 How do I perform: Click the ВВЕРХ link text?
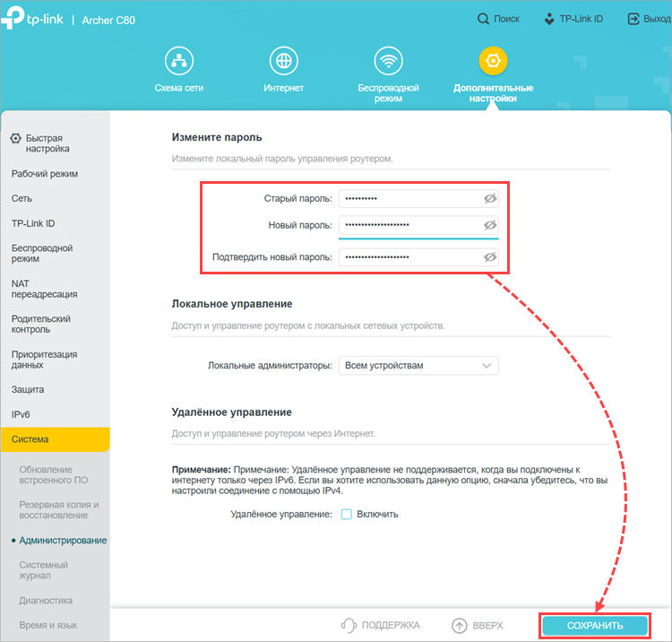(x=487, y=626)
